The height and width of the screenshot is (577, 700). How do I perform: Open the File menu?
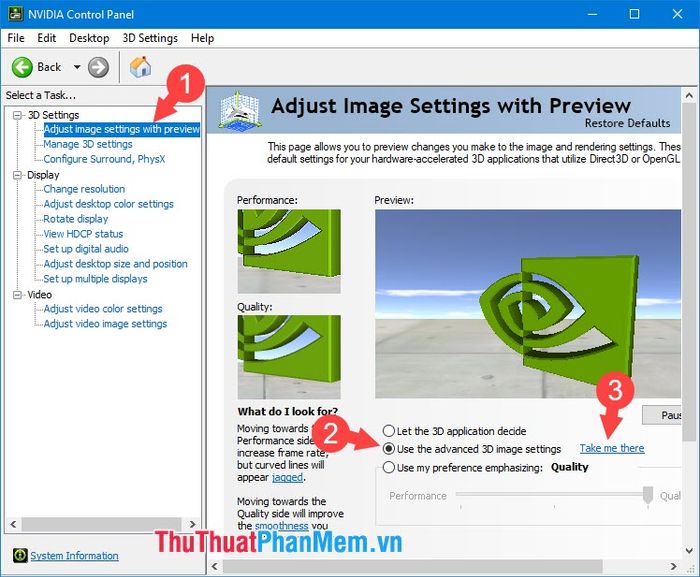pos(16,38)
